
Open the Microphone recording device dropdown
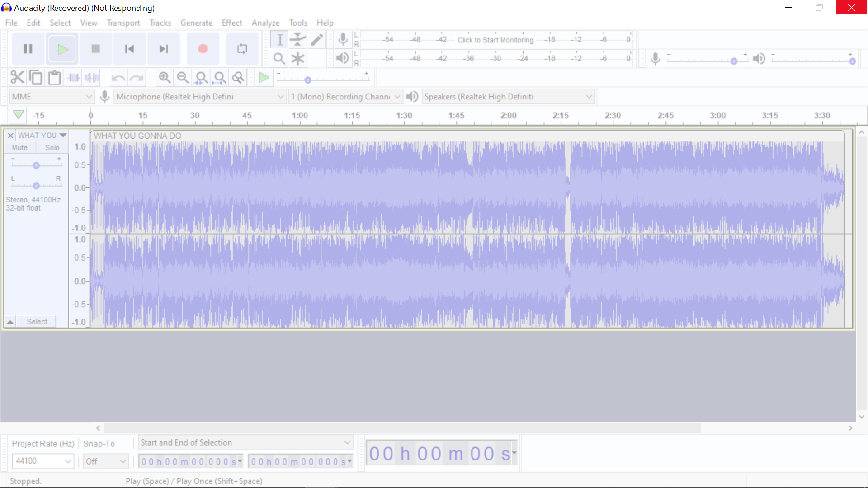(200, 97)
